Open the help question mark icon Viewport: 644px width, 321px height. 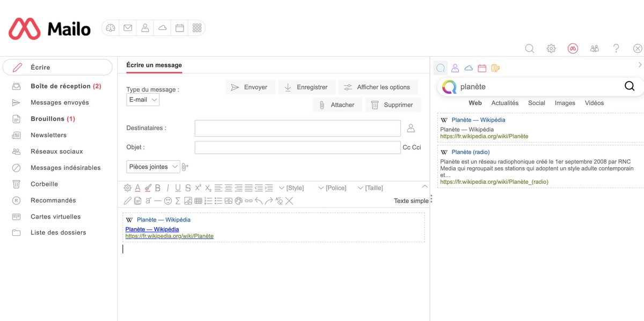point(616,48)
